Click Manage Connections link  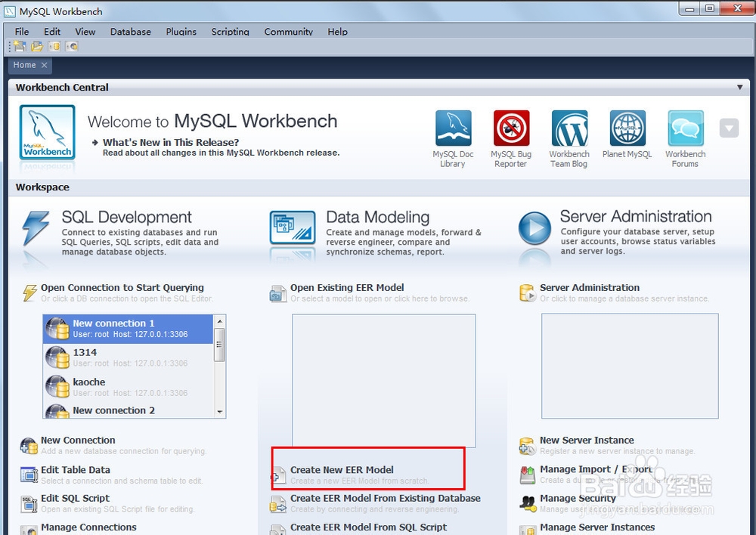tap(88, 527)
